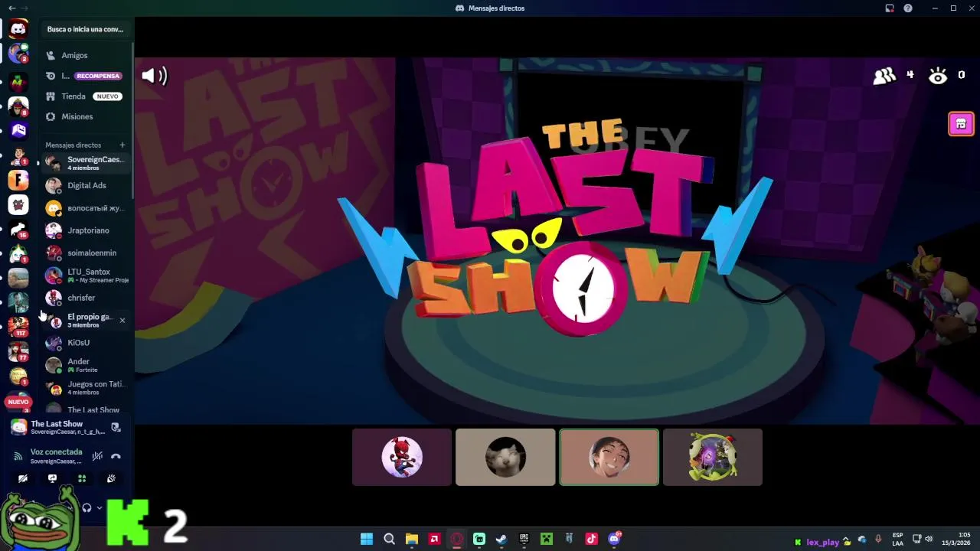
Task: Open the item with RECOMPENSA badge
Action: pyautogui.click(x=86, y=76)
